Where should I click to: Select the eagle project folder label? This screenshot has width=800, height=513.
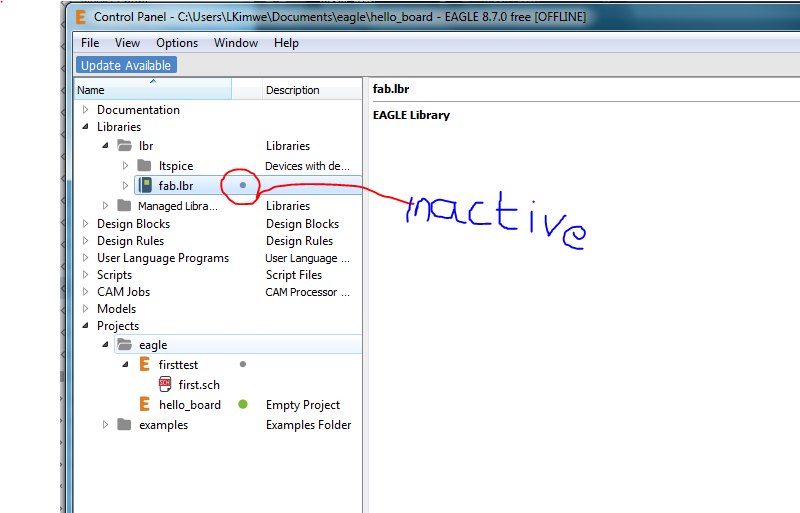point(153,345)
